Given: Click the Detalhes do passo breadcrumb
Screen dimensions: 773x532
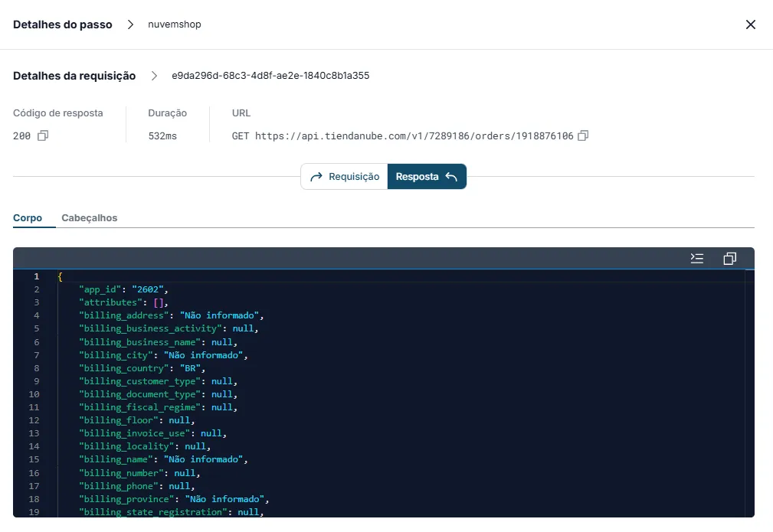Looking at the screenshot, I should tap(63, 24).
